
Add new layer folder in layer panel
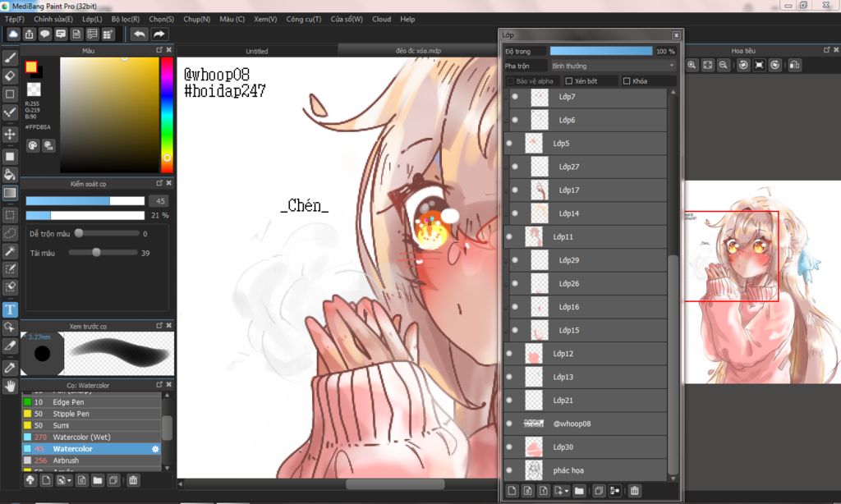pyautogui.click(x=579, y=491)
